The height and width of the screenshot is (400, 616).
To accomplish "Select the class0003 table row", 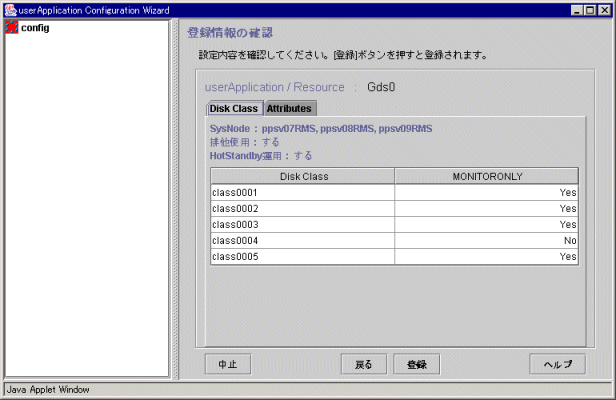I will click(302, 224).
